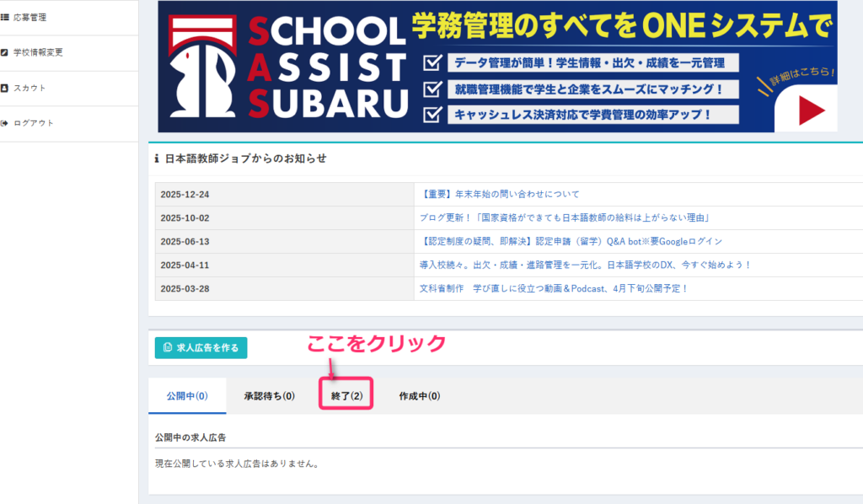Click the badge icon beside スカウト

[5, 88]
